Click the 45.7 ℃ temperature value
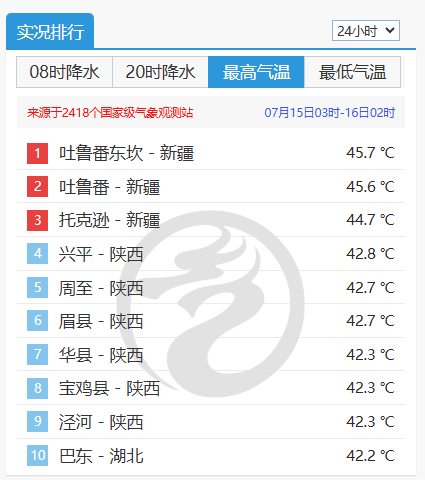The width and height of the screenshot is (425, 480). coord(370,153)
